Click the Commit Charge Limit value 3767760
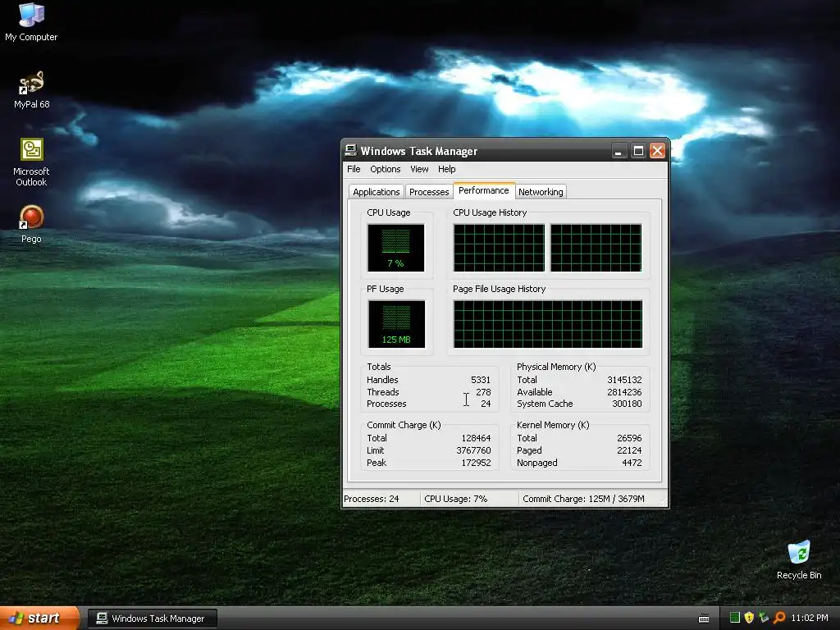840x630 pixels. (x=473, y=450)
